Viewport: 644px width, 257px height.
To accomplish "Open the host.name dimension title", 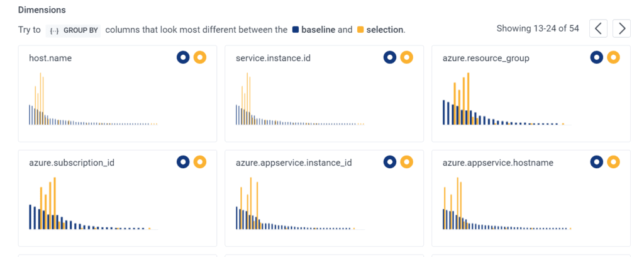I will coord(50,59).
